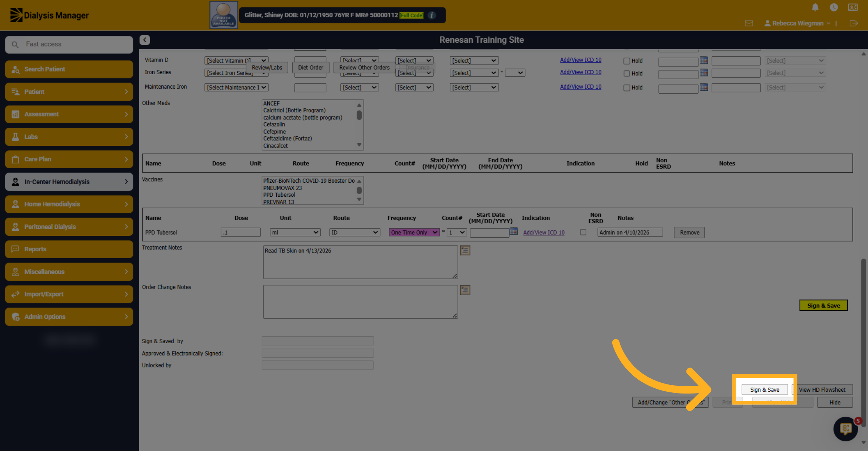The height and width of the screenshot is (451, 868).
Task: Open the Reports sidebar item
Action: [x=69, y=249]
